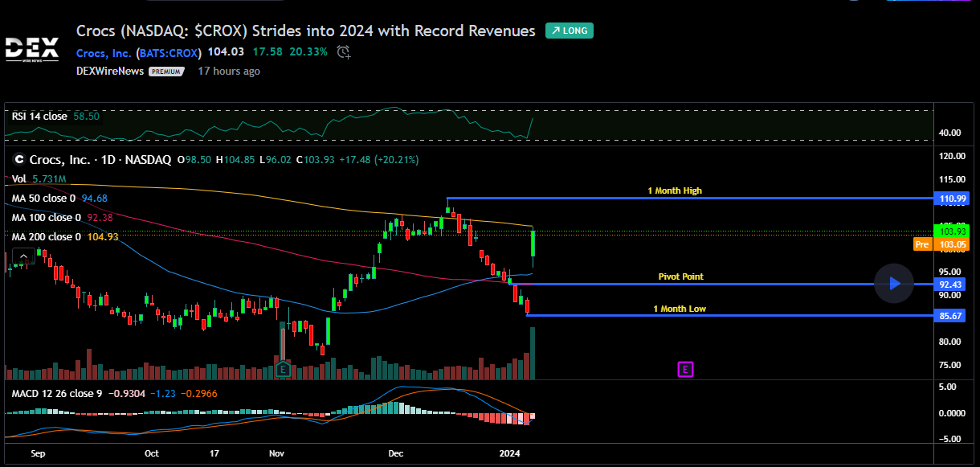Click the 92.43 Pivot Point price label
The height and width of the screenshot is (467, 980).
point(950,285)
